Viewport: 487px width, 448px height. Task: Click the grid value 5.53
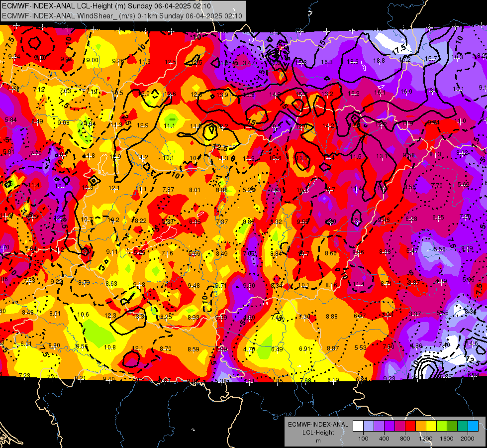click(360, 347)
